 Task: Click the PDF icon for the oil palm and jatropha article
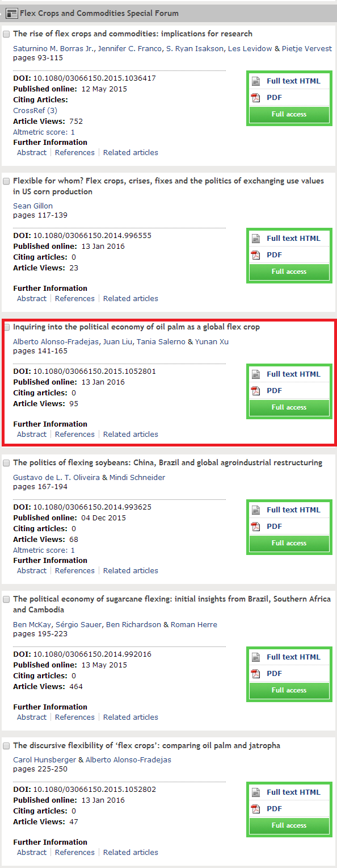pyautogui.click(x=256, y=809)
